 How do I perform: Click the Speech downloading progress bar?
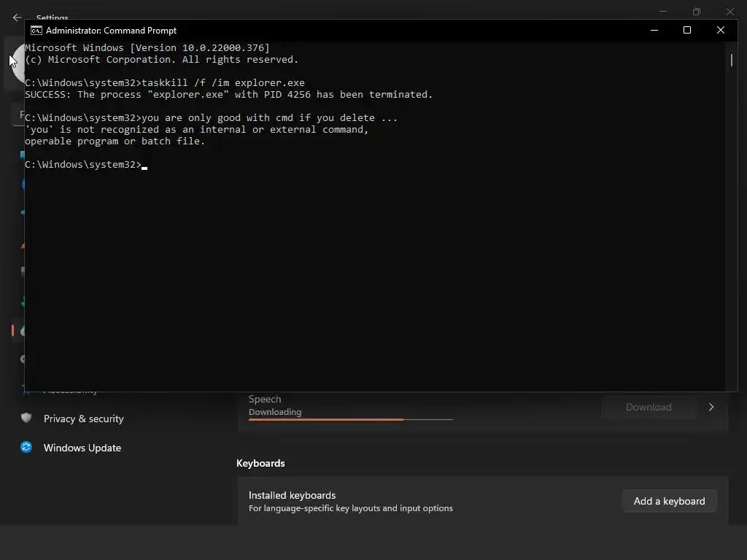pos(351,419)
